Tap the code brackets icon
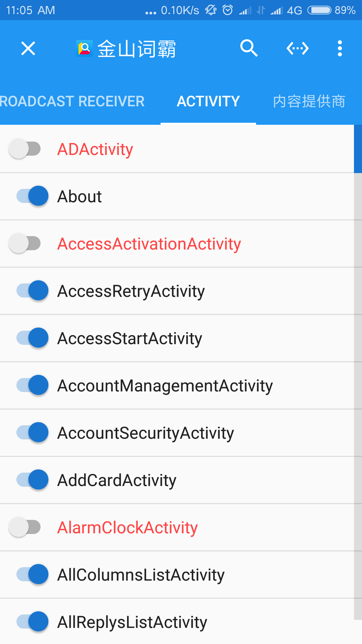Screen dimensions: 362x644 (297, 49)
